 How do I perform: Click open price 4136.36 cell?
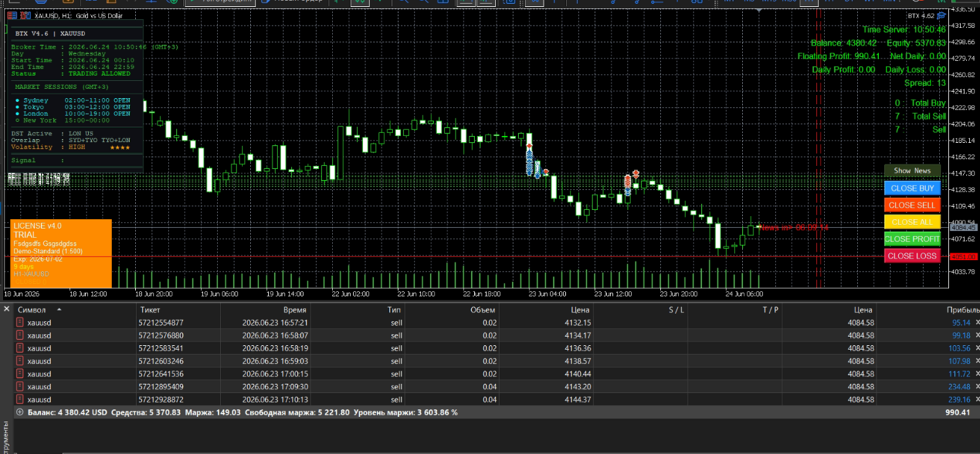[x=577, y=348]
